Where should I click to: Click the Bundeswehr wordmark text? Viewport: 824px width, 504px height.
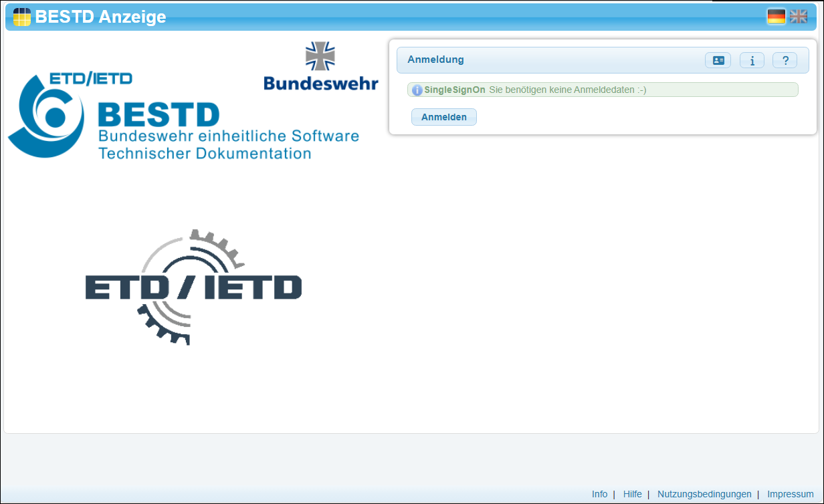point(320,84)
